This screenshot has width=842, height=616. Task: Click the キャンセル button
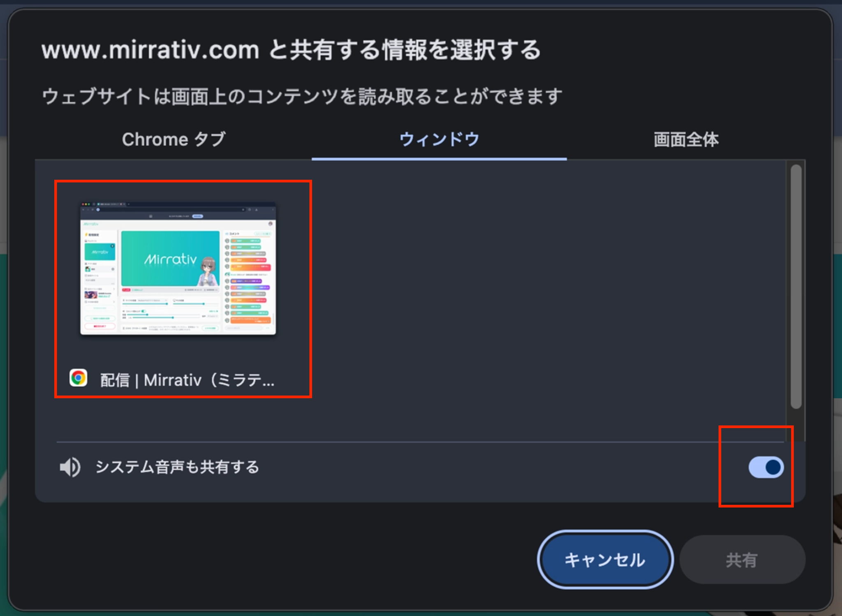[x=605, y=560]
